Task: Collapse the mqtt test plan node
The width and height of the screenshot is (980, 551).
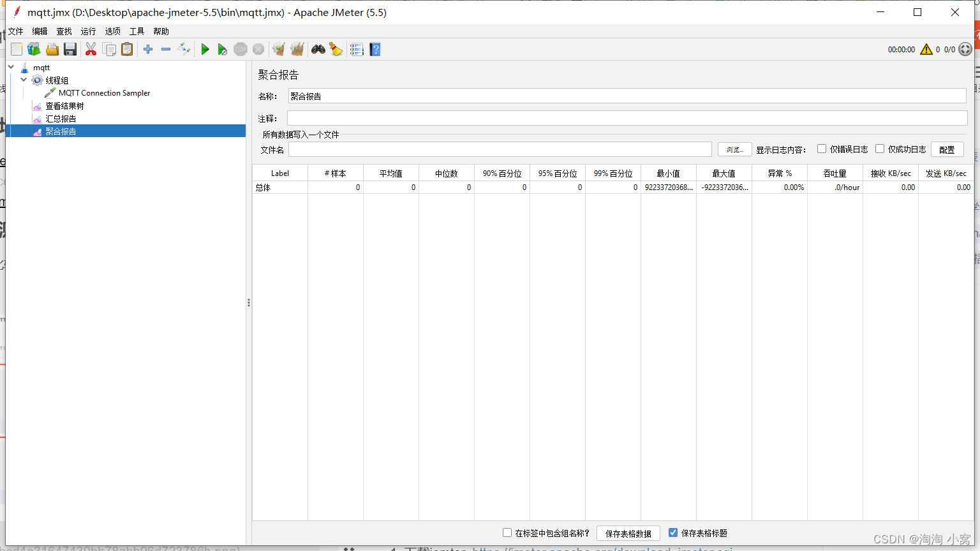Action: coord(11,67)
